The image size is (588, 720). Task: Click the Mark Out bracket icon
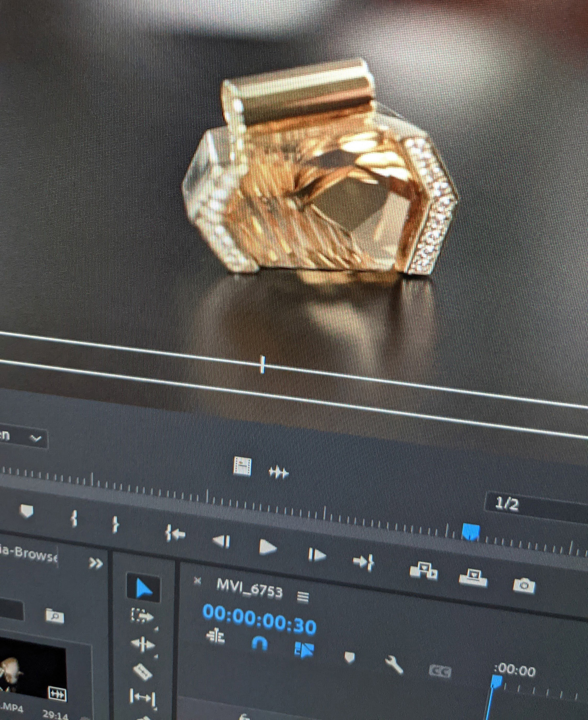(x=116, y=524)
